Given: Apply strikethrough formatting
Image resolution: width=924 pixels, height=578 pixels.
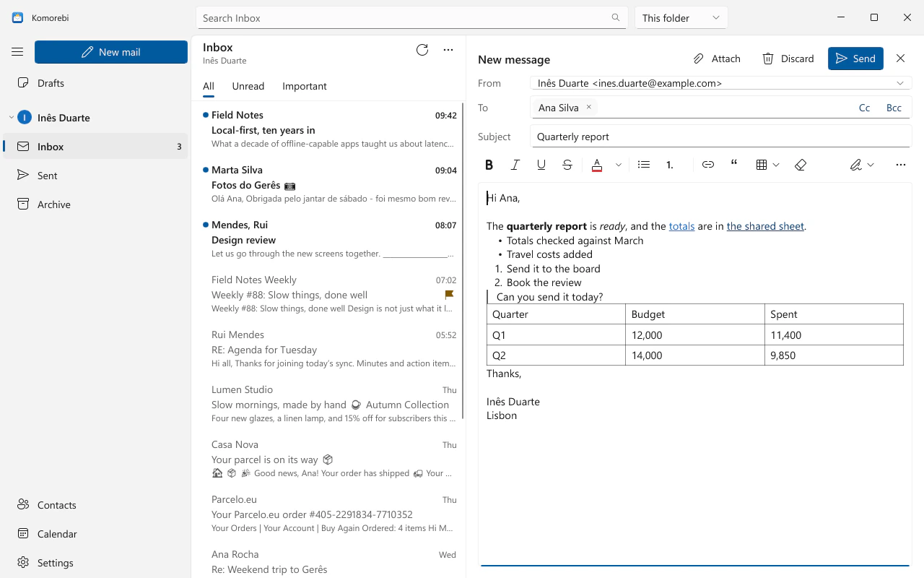Looking at the screenshot, I should coord(567,165).
